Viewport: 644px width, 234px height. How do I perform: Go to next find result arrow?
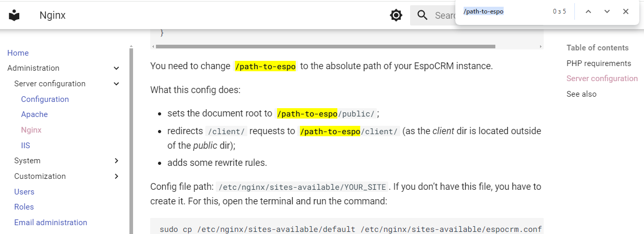point(607,11)
